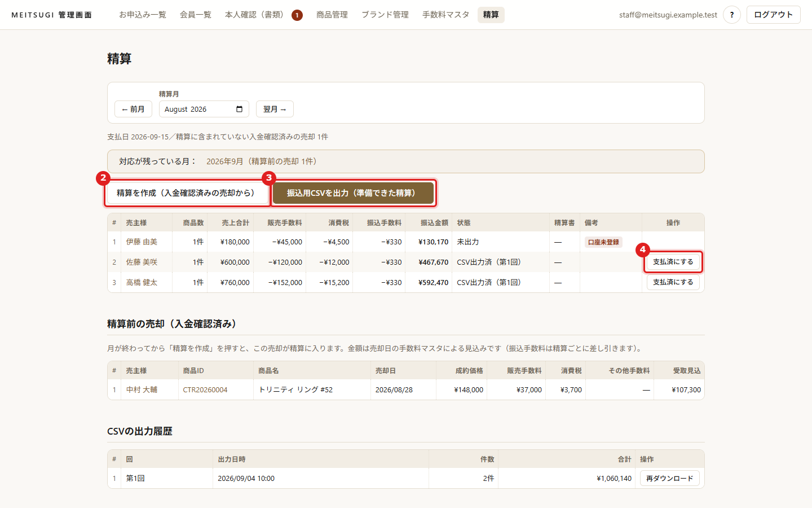
Task: Click the transfer amount ¥592,470
Action: click(x=433, y=282)
